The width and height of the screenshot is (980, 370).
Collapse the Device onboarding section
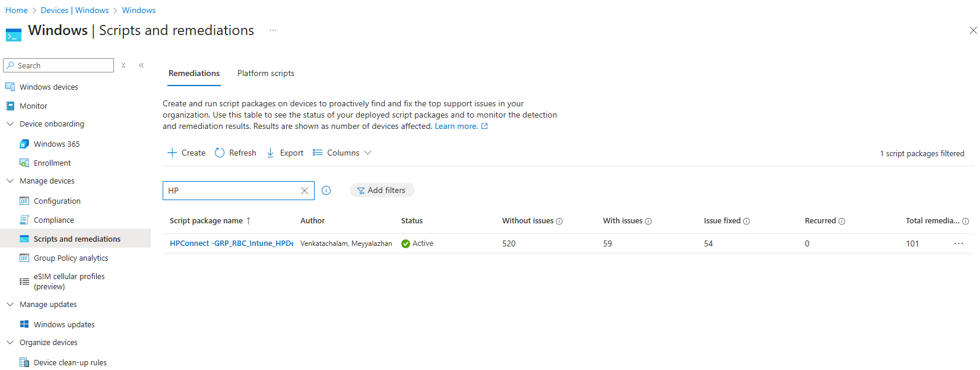point(10,124)
